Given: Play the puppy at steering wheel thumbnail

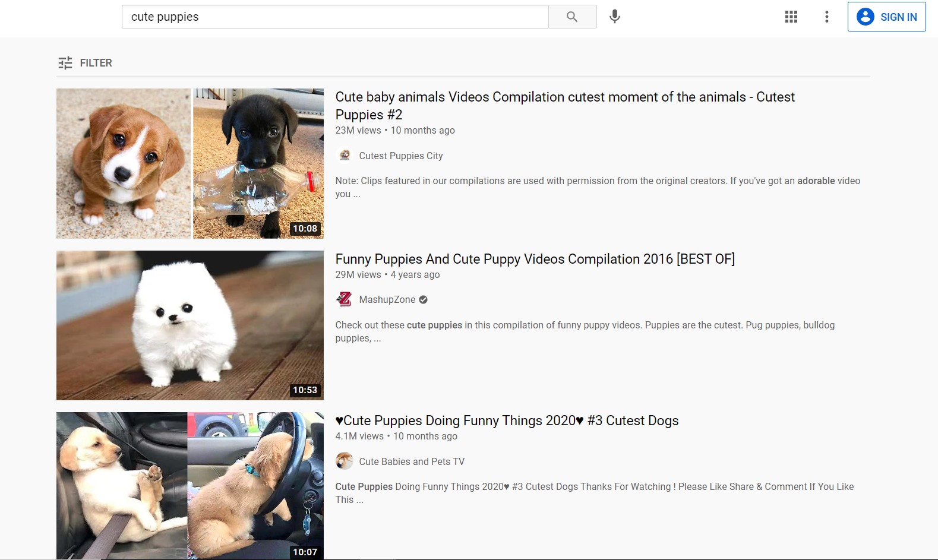Looking at the screenshot, I should (x=255, y=486).
